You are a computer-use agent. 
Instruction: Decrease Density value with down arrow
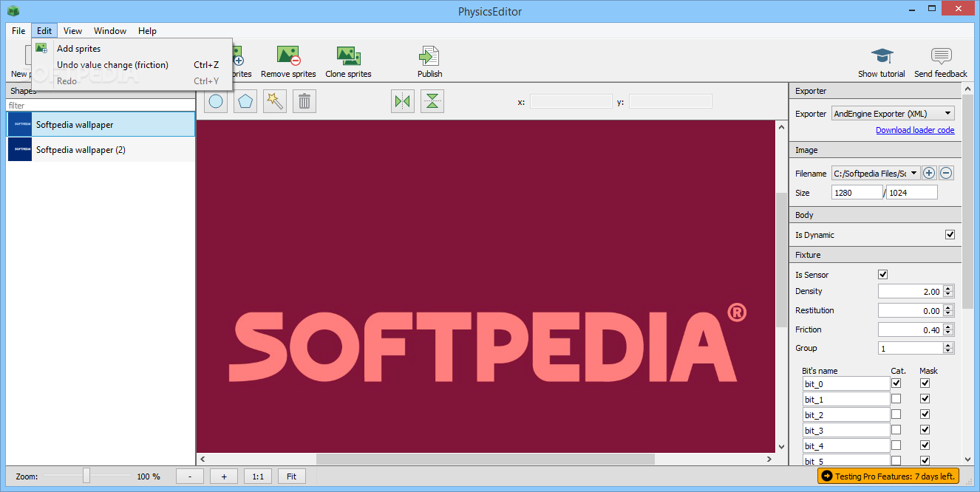click(x=949, y=295)
